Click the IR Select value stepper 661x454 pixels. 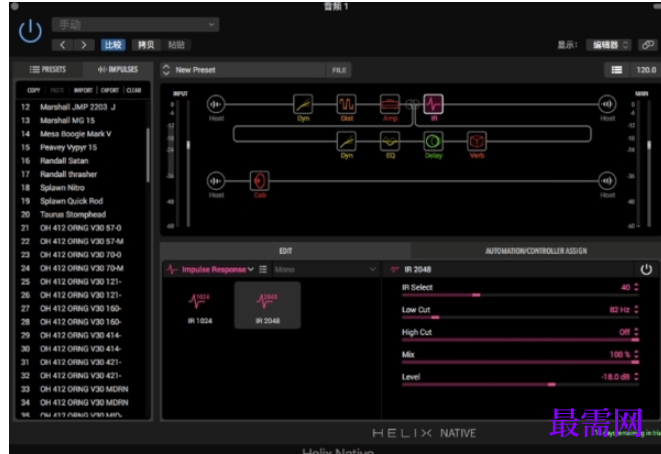[x=636, y=287]
